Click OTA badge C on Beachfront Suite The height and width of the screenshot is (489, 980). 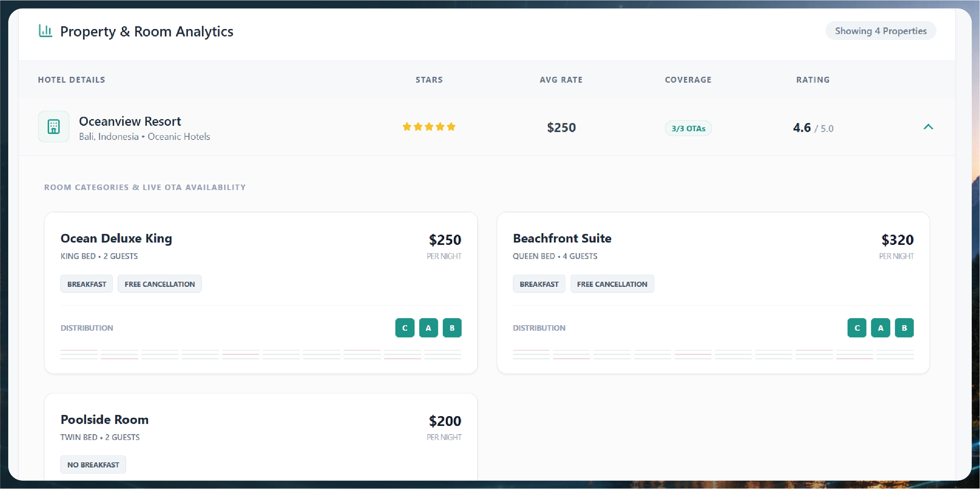(x=857, y=328)
